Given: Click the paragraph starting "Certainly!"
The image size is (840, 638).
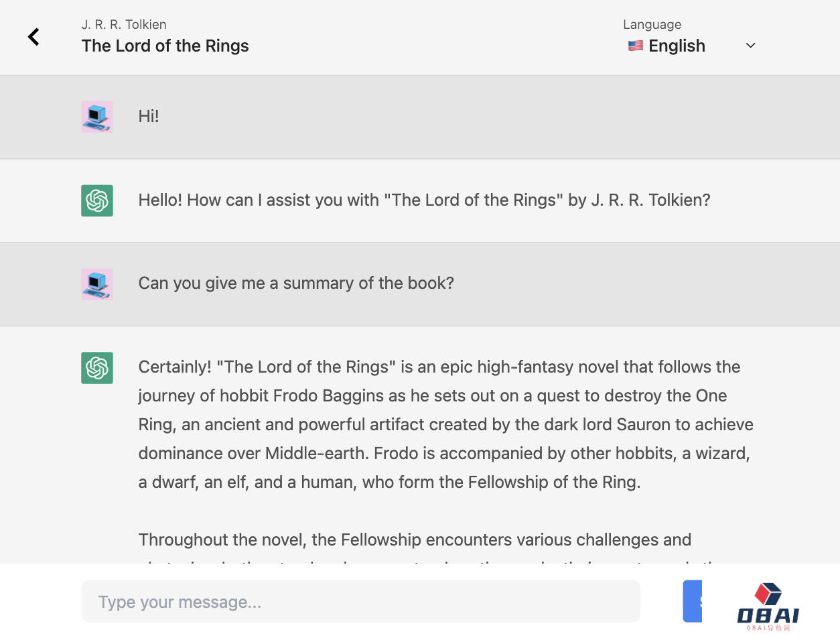Looking at the screenshot, I should coord(446,424).
